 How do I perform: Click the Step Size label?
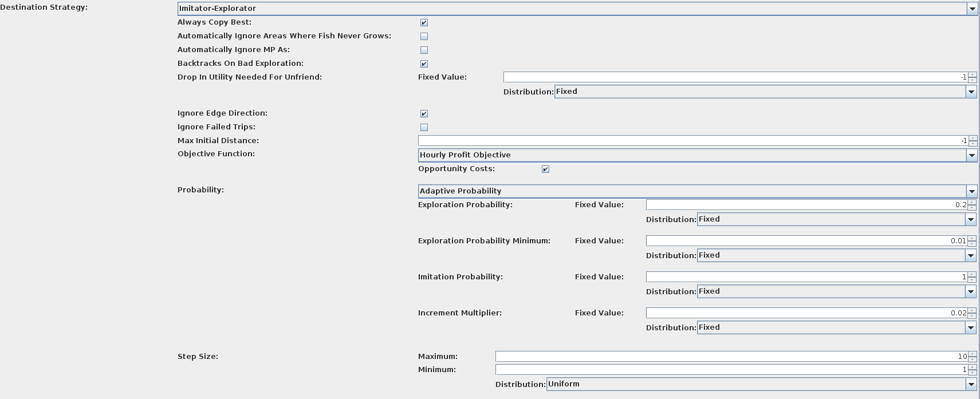(198, 357)
